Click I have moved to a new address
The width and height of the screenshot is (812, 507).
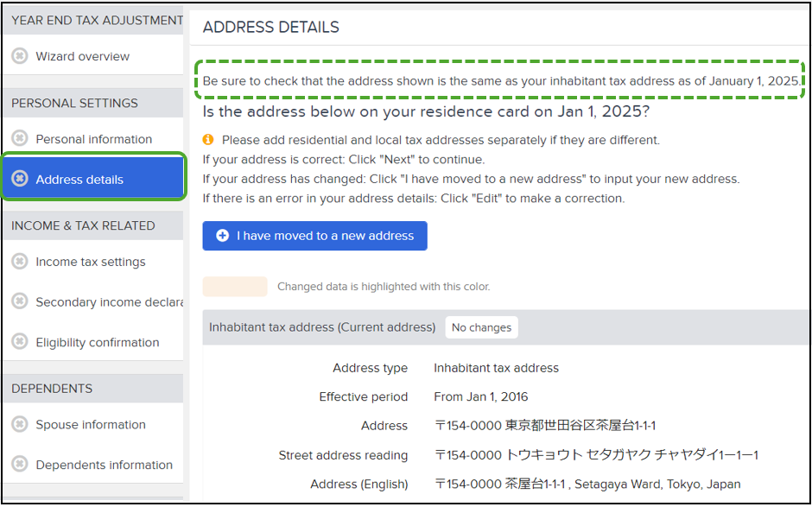314,236
